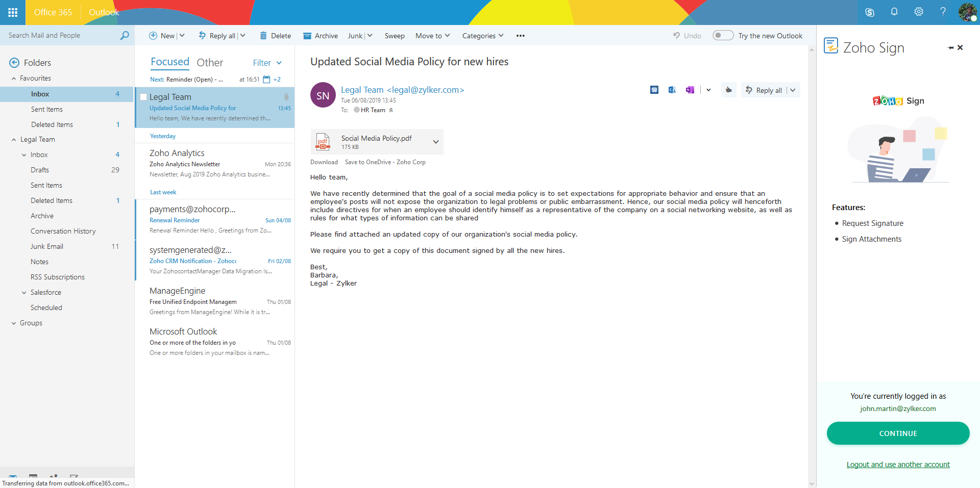Expand the Salesforce folder
Viewport: 980px width, 488px height.
click(24, 293)
